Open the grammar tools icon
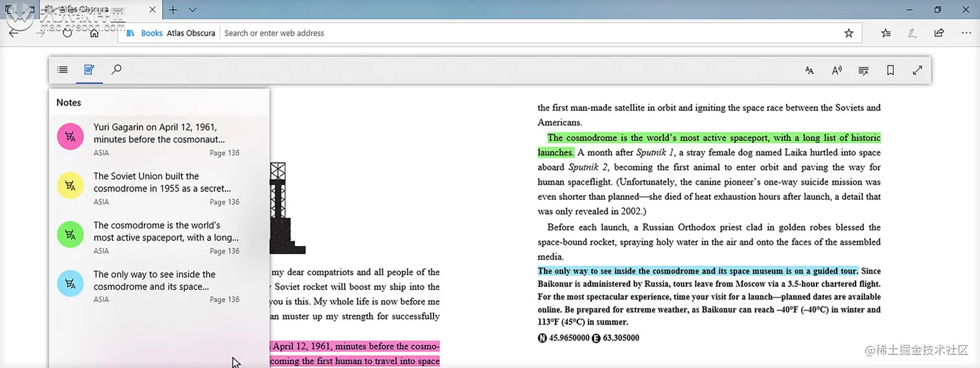Viewport: 980px width, 368px height. click(863, 70)
